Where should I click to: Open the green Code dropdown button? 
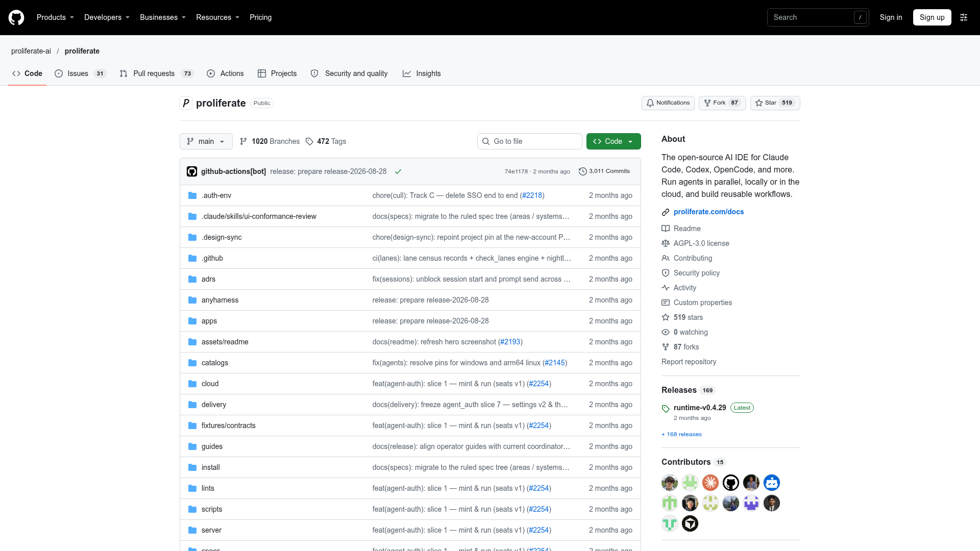tap(614, 141)
